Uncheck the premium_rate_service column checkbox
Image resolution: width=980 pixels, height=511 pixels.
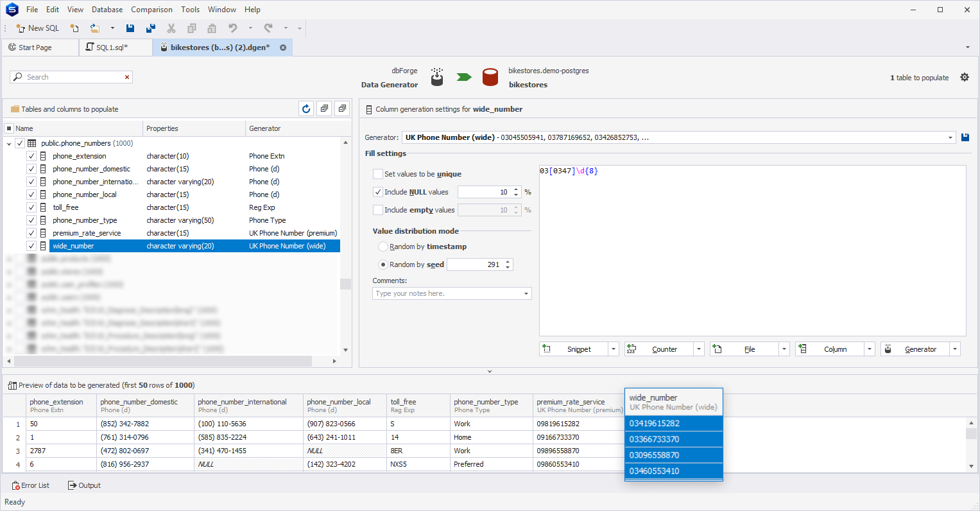point(31,233)
